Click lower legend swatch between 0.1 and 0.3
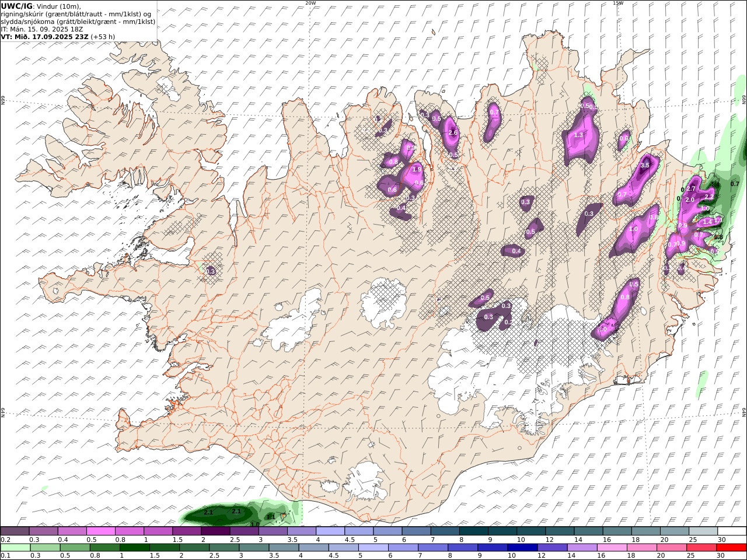This screenshot has width=747, height=560. pyautogui.click(x=15, y=548)
